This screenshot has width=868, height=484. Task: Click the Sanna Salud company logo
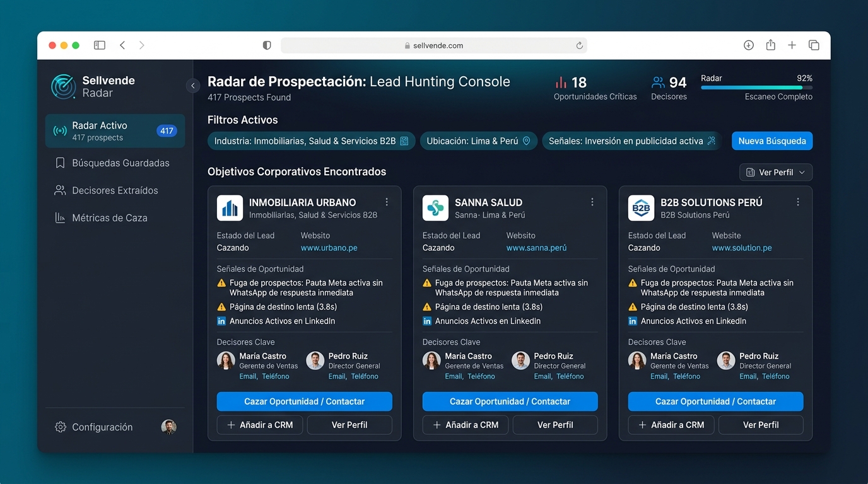(435, 208)
